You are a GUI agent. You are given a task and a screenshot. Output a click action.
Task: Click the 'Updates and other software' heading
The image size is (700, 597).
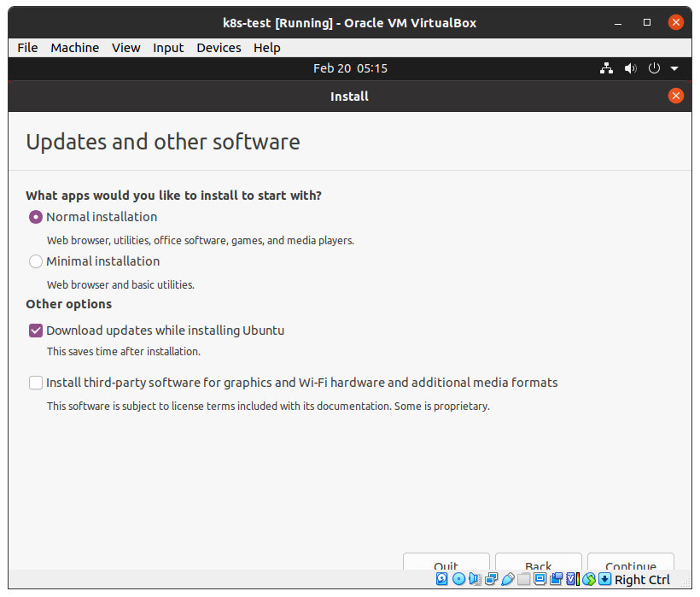click(x=163, y=142)
